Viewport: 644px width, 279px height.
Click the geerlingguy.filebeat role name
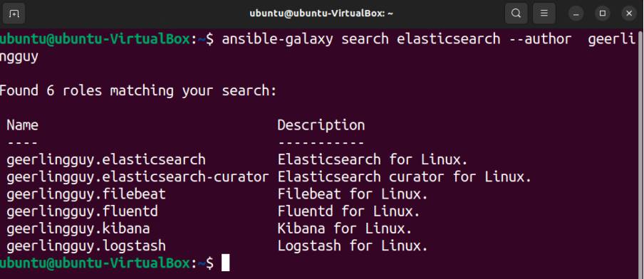(86, 194)
